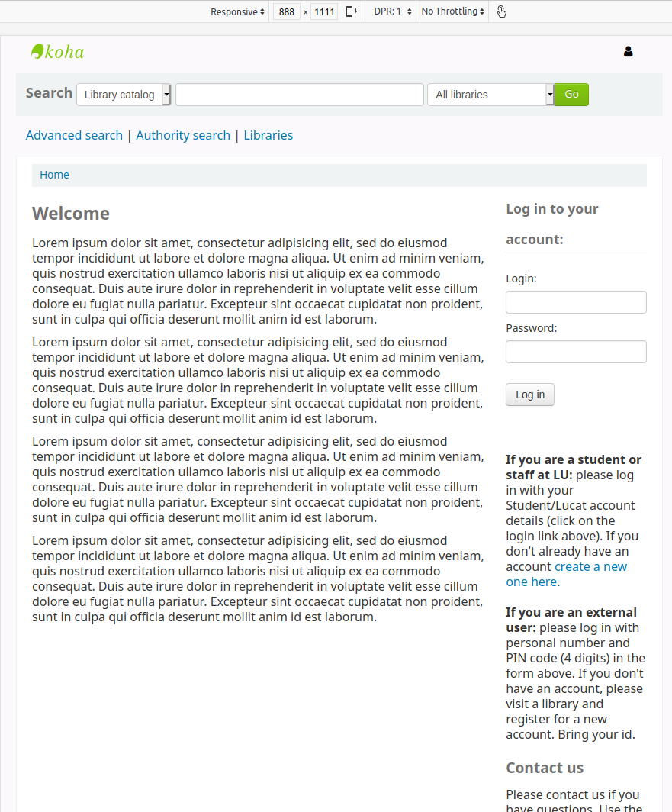Viewport: 672px width, 812px height.
Task: Click the rotate viewport icon
Action: pyautogui.click(x=351, y=11)
